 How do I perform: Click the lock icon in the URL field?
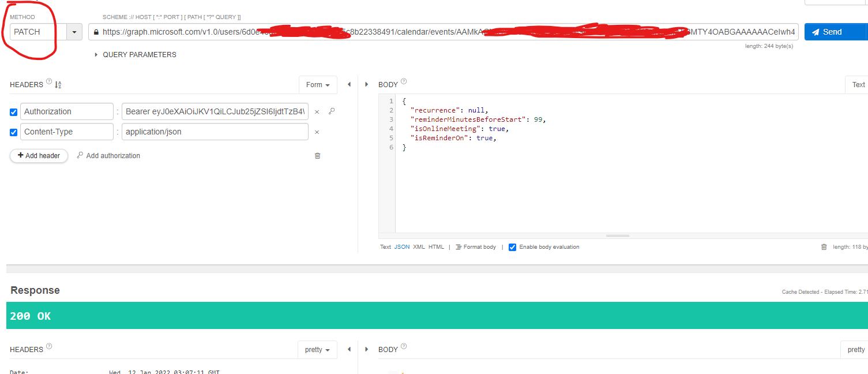pyautogui.click(x=96, y=32)
